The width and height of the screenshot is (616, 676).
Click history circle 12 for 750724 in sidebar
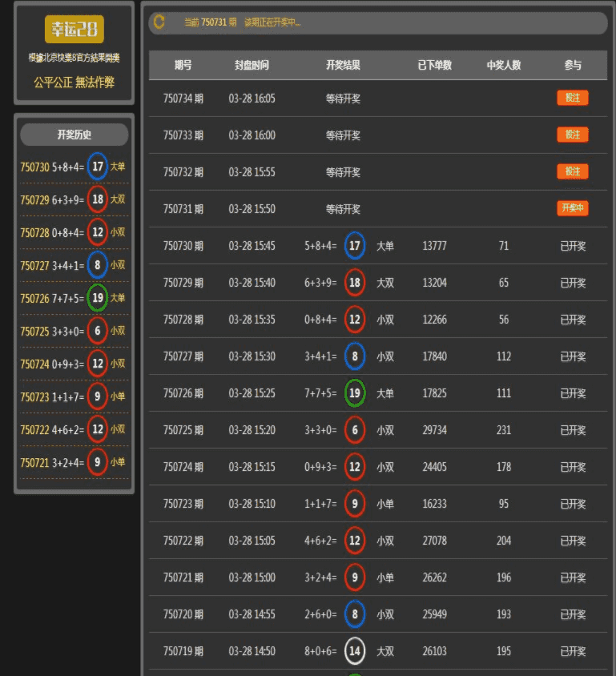98,364
